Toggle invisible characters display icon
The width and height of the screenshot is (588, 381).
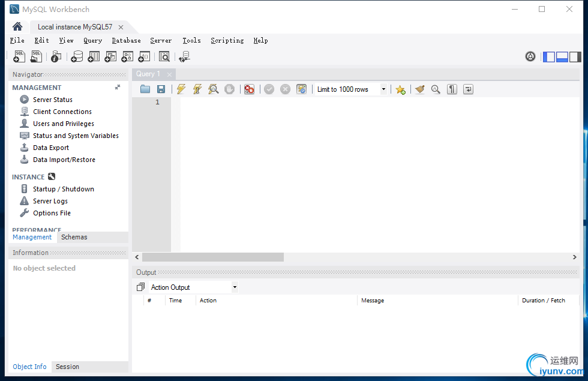pyautogui.click(x=452, y=89)
